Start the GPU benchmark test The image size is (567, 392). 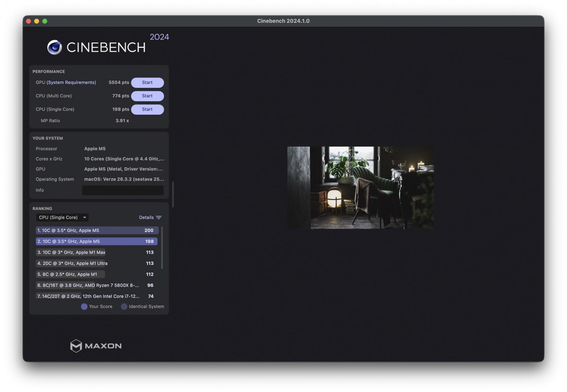point(147,83)
